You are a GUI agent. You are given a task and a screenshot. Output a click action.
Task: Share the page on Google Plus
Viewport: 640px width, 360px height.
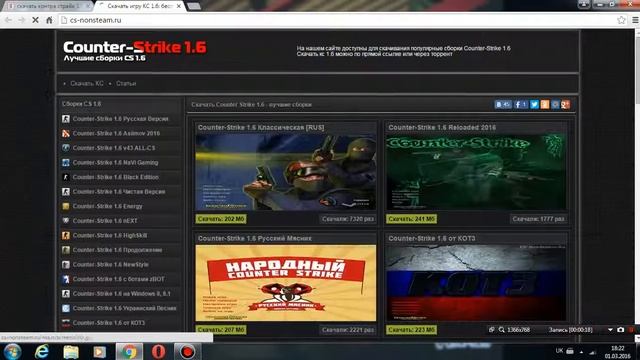tap(565, 104)
